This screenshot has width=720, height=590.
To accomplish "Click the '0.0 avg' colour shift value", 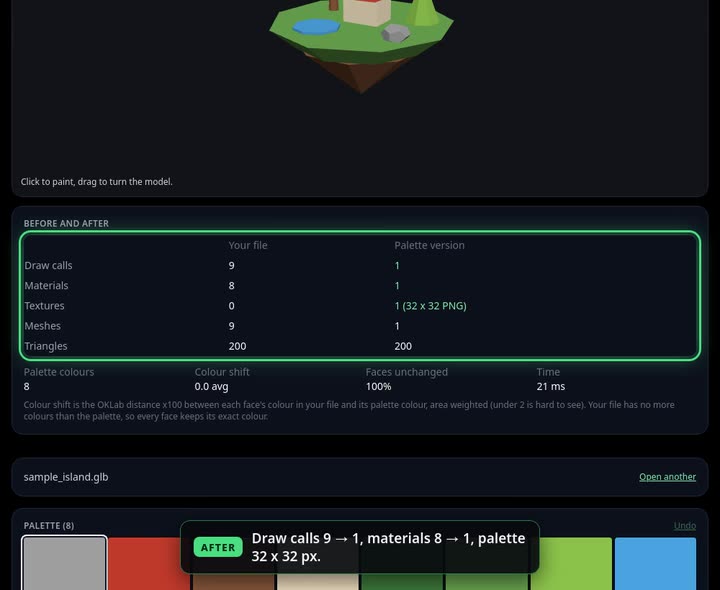I will [211, 387].
